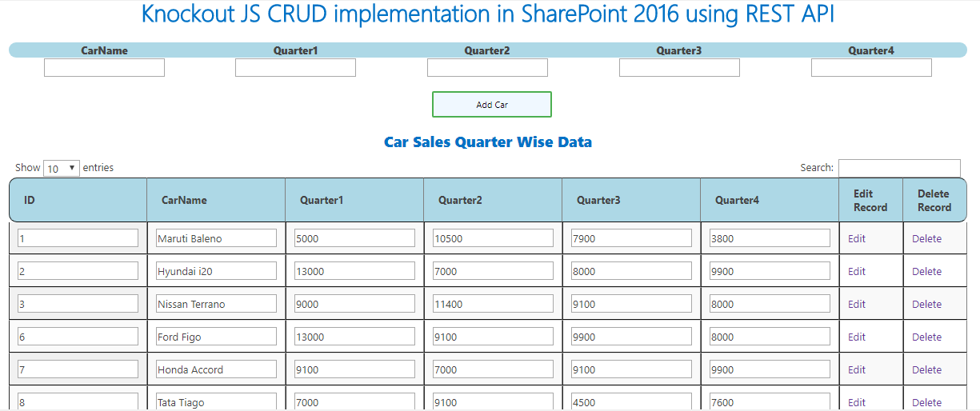Screen dimensions: 980x411
Task: Click the Honda Accord name field
Action: 216,369
